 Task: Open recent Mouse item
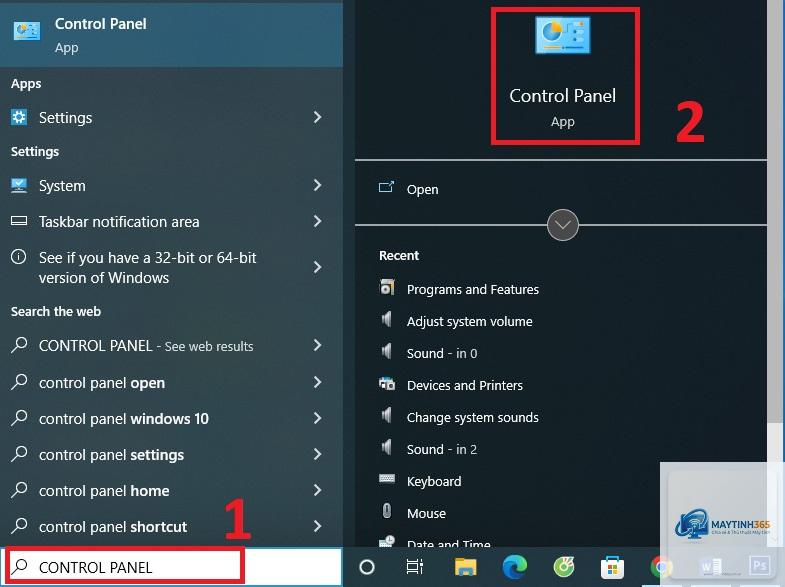426,514
